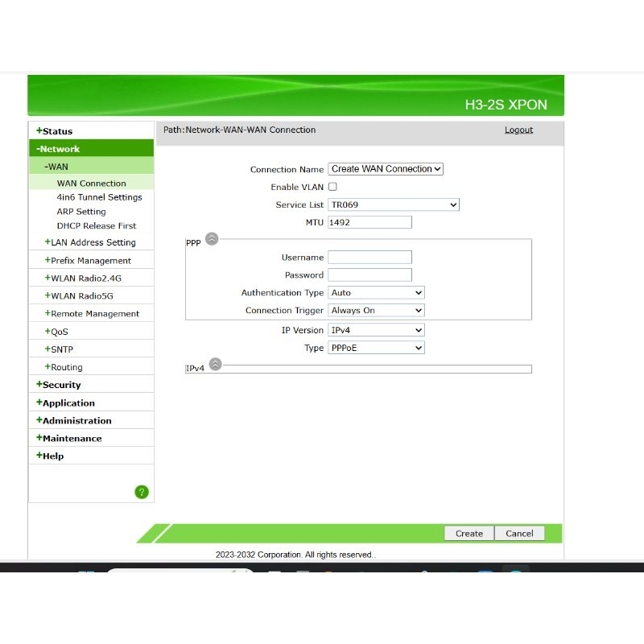Open 4in6 Tunnel Settings page
644x644 pixels.
click(99, 197)
